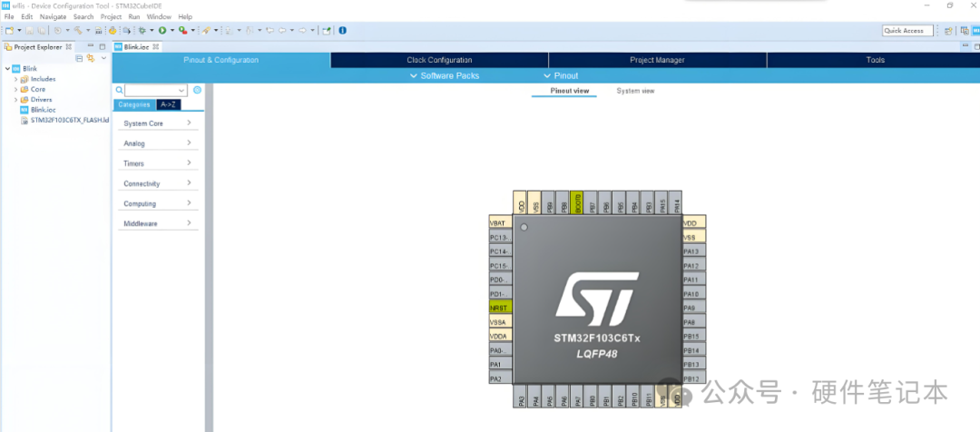The width and height of the screenshot is (980, 432).
Task: Open the Project Explorer view menu
Action: tap(103, 58)
